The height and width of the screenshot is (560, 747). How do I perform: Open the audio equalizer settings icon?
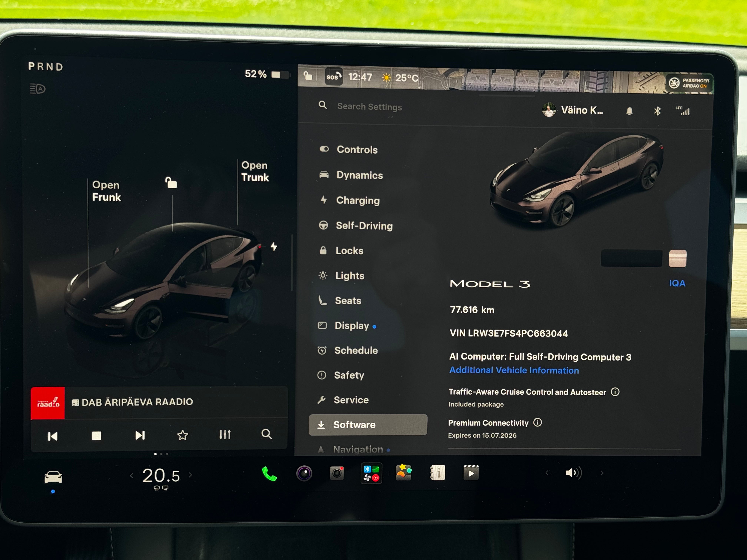point(225,434)
